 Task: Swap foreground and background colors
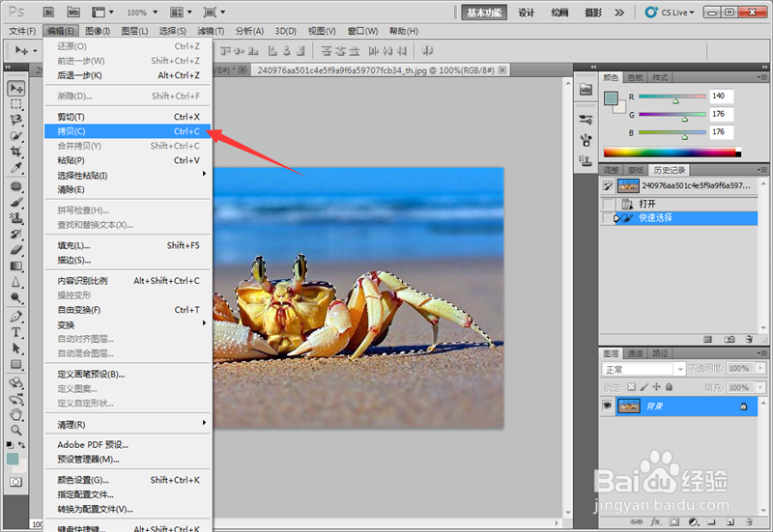point(21,445)
